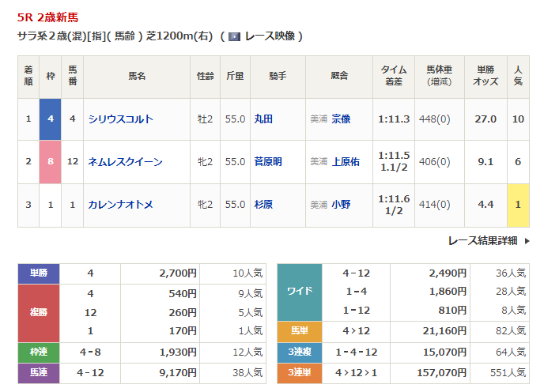This screenshot has height=392, width=544.
Task: Open horse シリウススコルト profile
Action: [x=121, y=119]
